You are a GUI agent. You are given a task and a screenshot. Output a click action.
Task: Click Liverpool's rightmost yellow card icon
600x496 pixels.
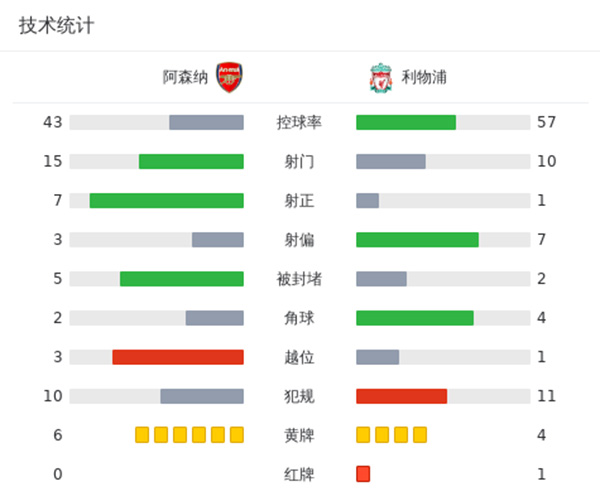pos(420,434)
